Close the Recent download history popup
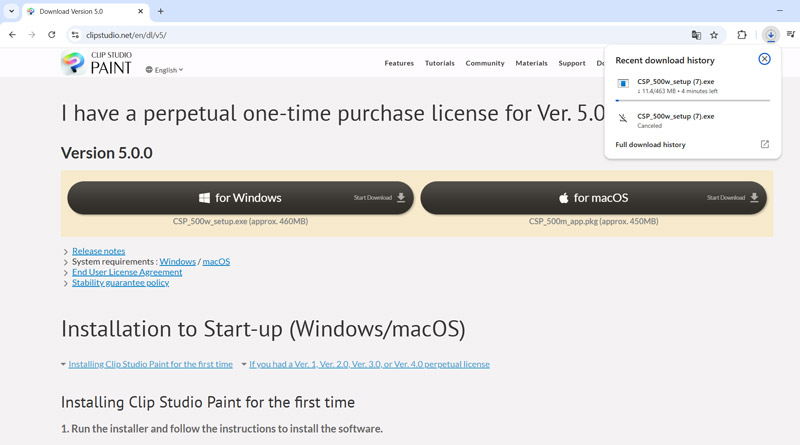This screenshot has height=445, width=800. [x=764, y=59]
